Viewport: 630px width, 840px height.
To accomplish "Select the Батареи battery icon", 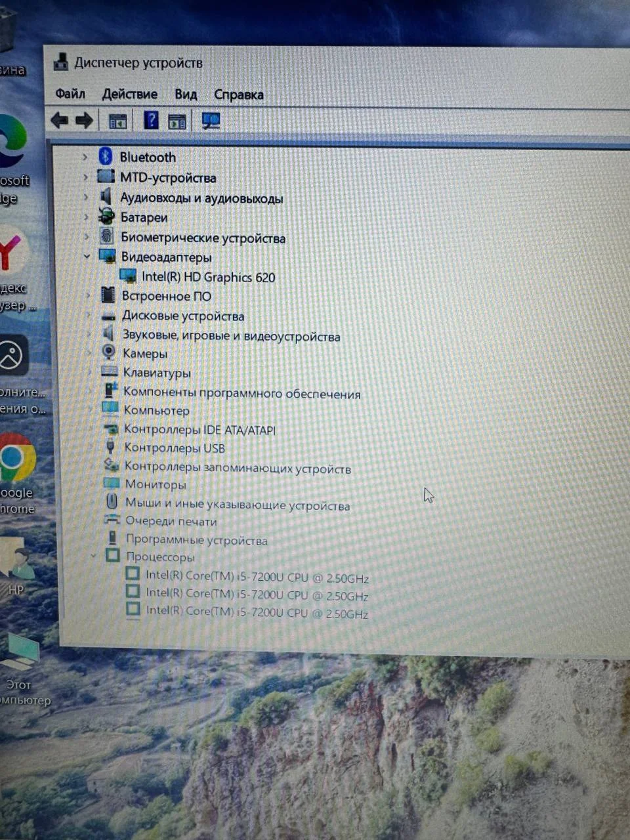I will tap(106, 216).
